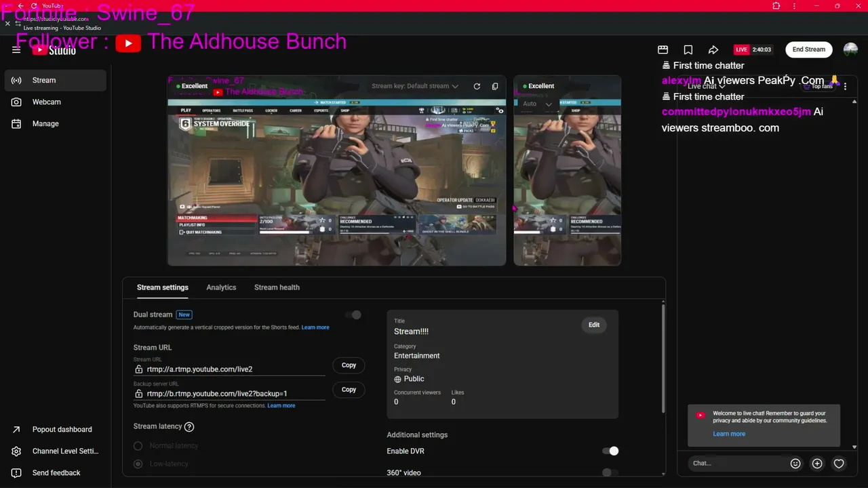Screen dimensions: 868x488
Task: Open Learn more link for Dual stream
Action: pos(315,327)
